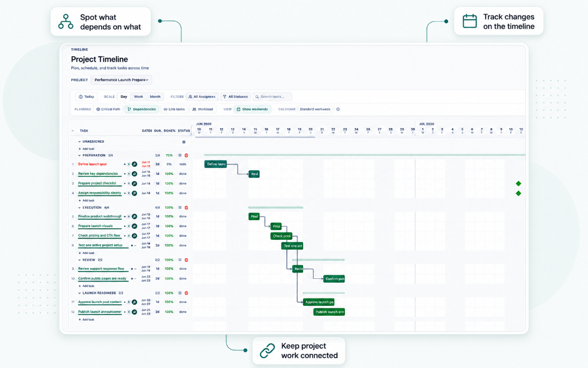Click the assignee avatar on Approve launch post content
Screen dimensions: 588x368
[134, 302]
